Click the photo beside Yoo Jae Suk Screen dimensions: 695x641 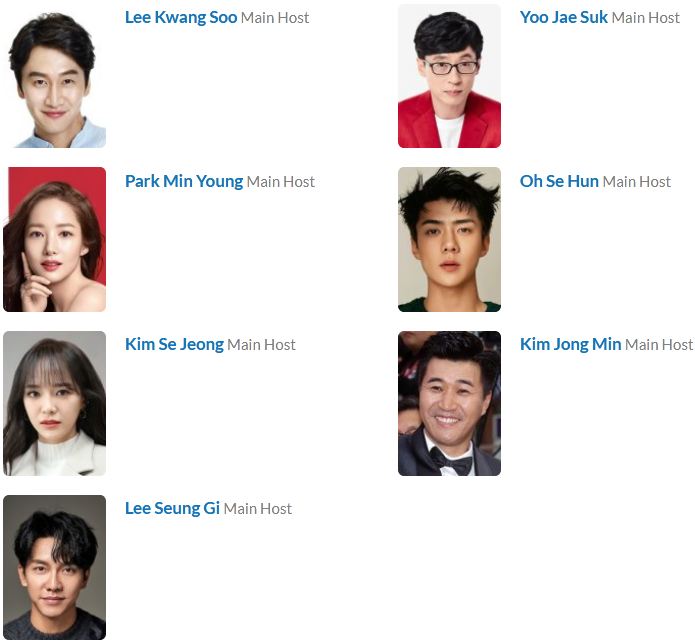pos(449,76)
